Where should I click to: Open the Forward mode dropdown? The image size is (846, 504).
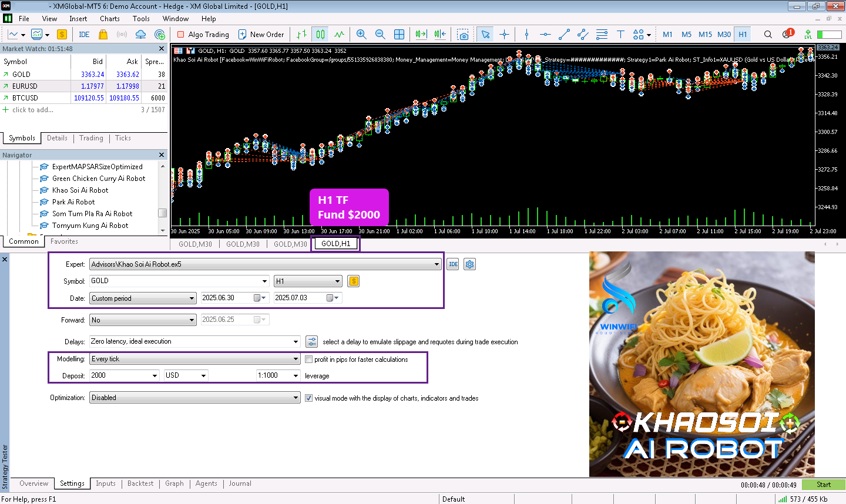[143, 320]
